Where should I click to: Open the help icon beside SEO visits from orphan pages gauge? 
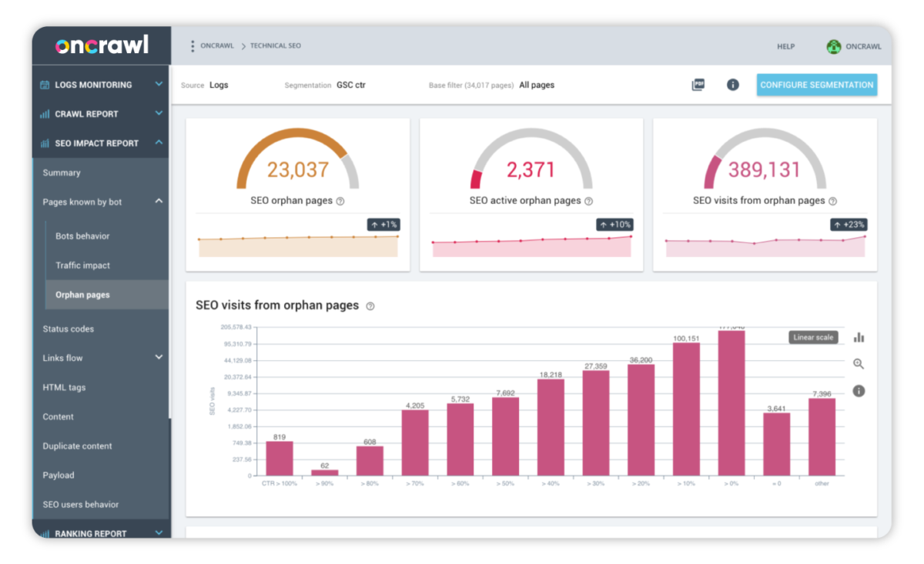coord(832,201)
